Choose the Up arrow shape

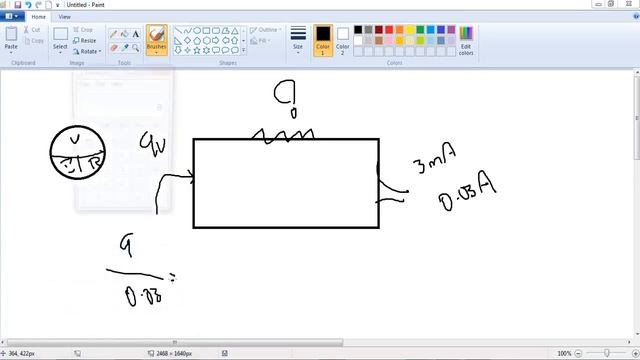(x=235, y=40)
